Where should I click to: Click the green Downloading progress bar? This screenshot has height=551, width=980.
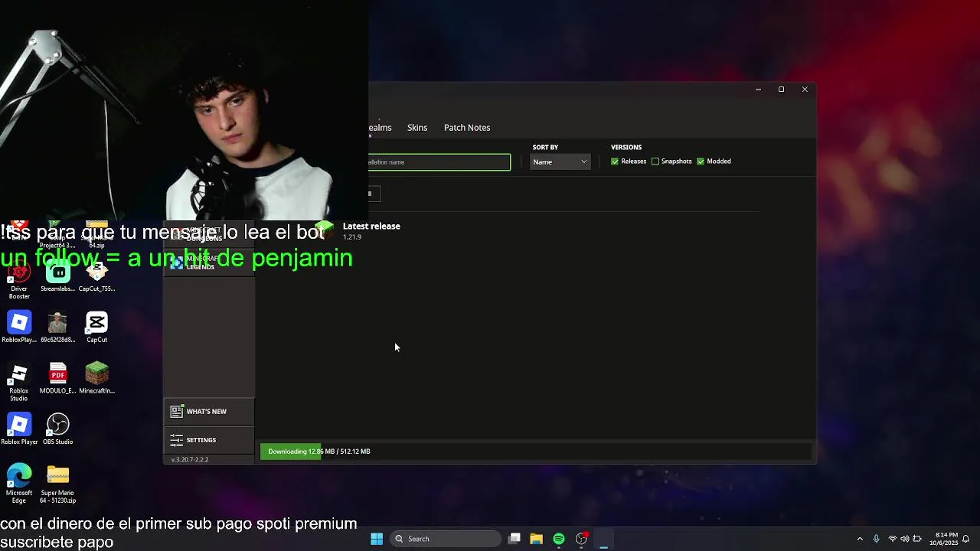pos(291,452)
